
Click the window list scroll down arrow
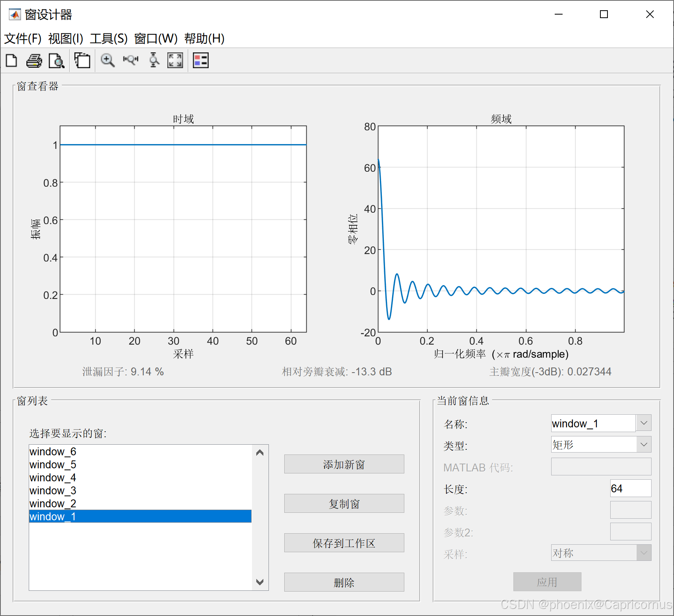pos(260,582)
